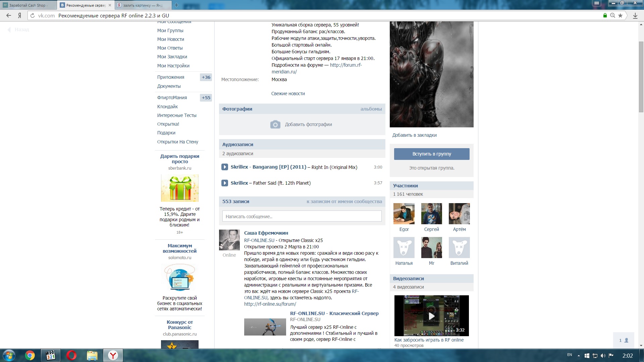Reload the page with refresh icon
Viewport: 644px width, 362px height.
tap(33, 15)
